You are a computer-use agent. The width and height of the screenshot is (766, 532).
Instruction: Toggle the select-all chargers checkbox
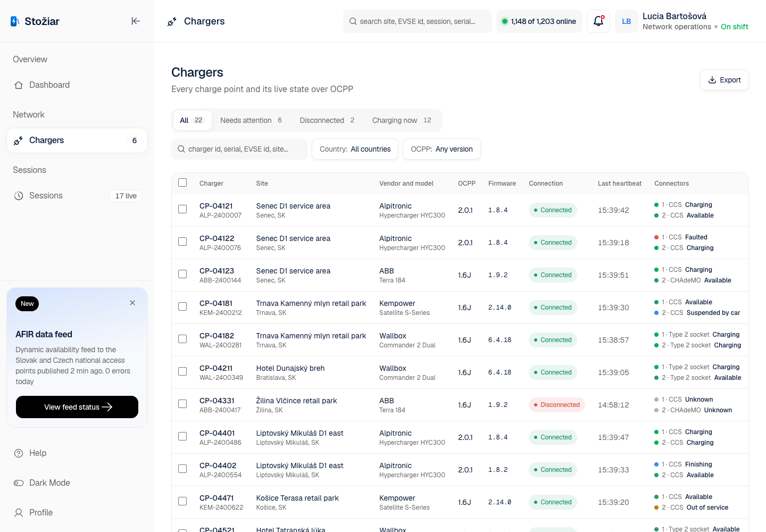point(182,182)
